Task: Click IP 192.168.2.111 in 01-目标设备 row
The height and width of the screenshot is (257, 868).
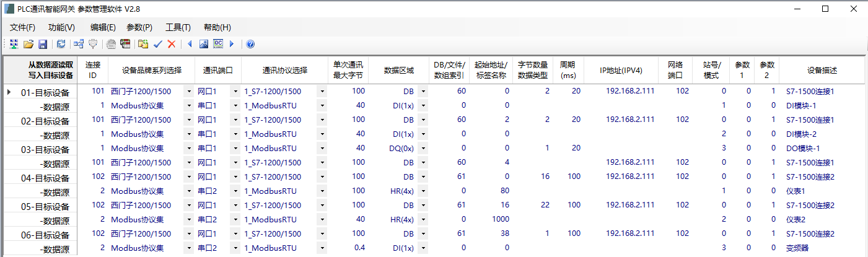Action: tap(621, 91)
